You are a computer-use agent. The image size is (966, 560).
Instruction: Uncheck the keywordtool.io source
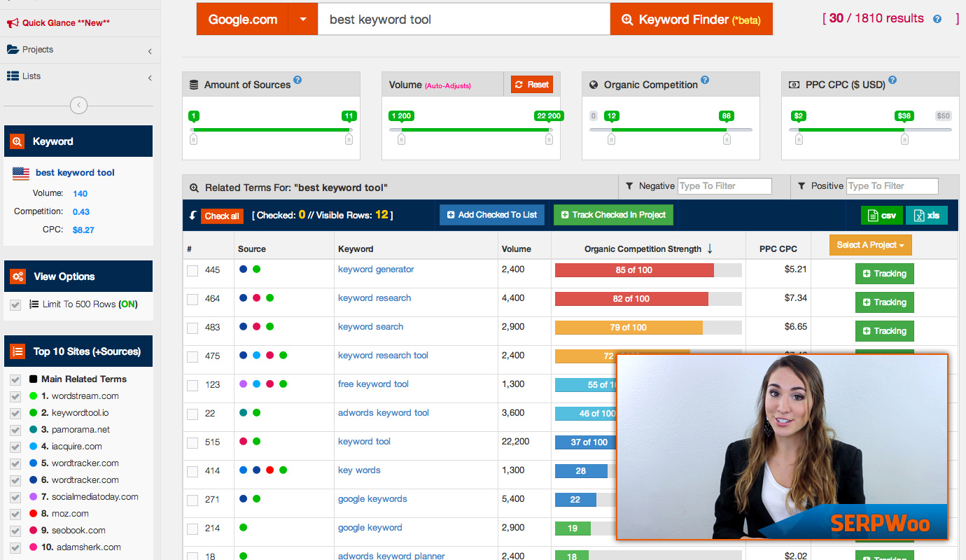pyautogui.click(x=15, y=413)
